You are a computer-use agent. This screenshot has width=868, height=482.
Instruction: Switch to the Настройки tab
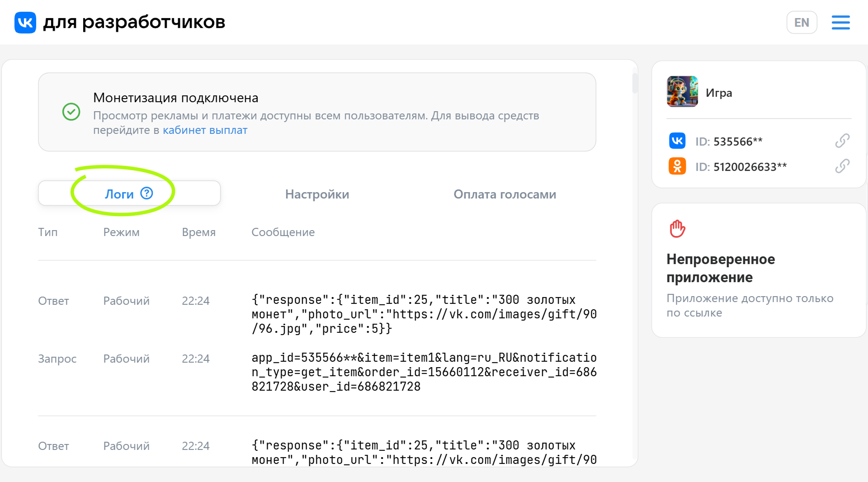click(317, 194)
